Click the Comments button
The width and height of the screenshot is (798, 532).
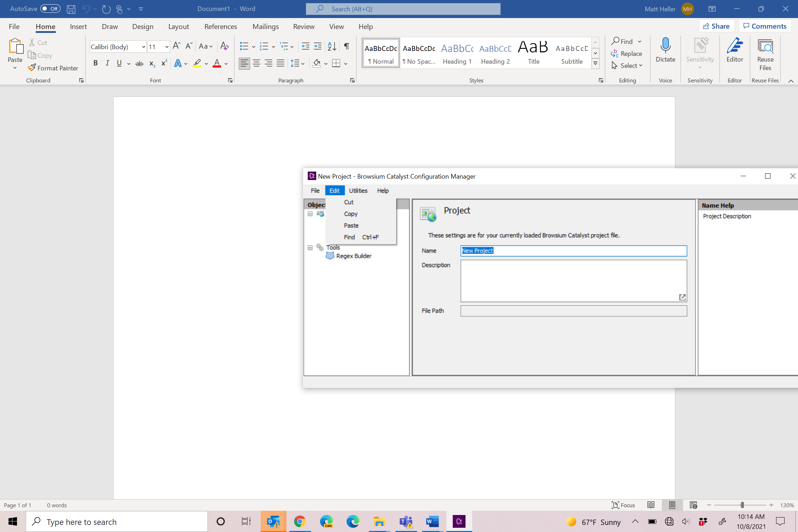tap(765, 26)
